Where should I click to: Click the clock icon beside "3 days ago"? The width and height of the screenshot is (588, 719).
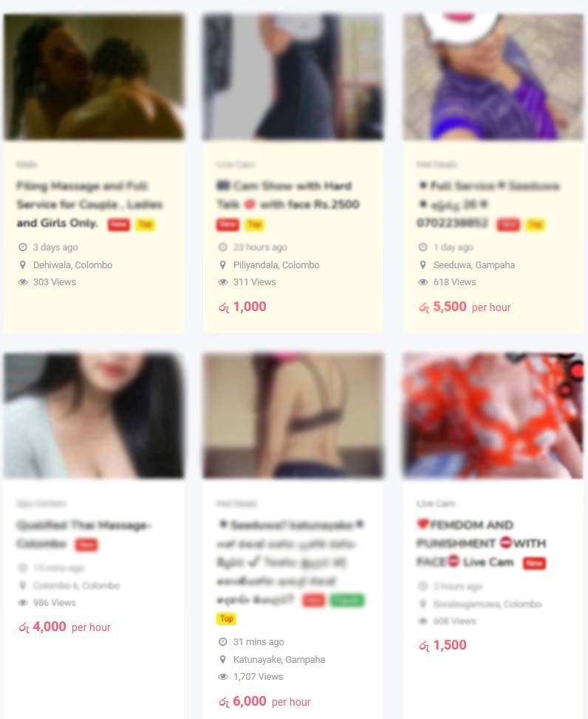point(22,247)
